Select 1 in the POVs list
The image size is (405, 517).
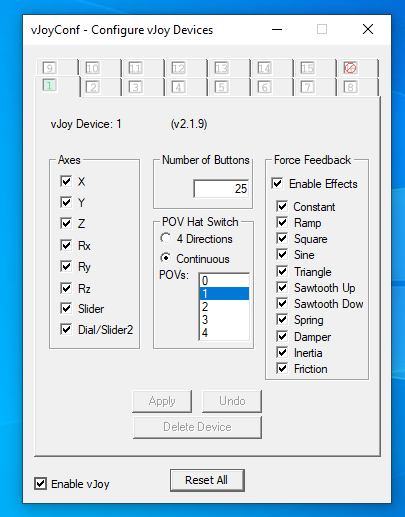coord(224,294)
